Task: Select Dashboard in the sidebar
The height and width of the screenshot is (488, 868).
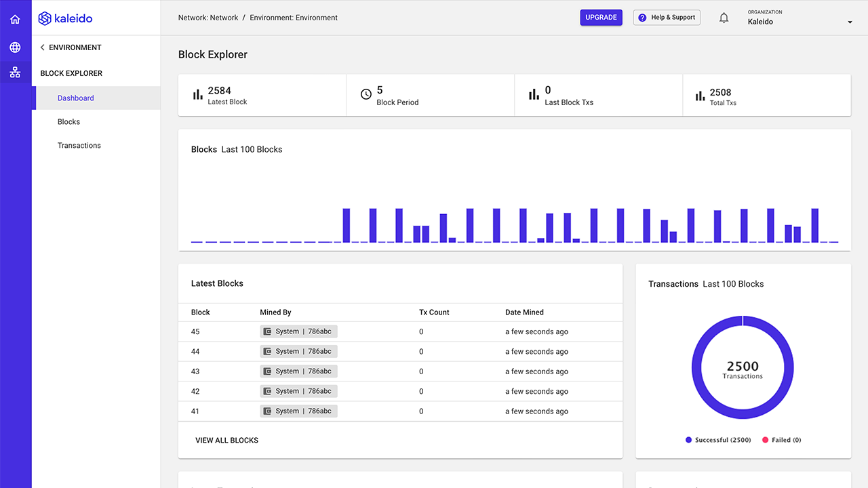Action: 76,98
